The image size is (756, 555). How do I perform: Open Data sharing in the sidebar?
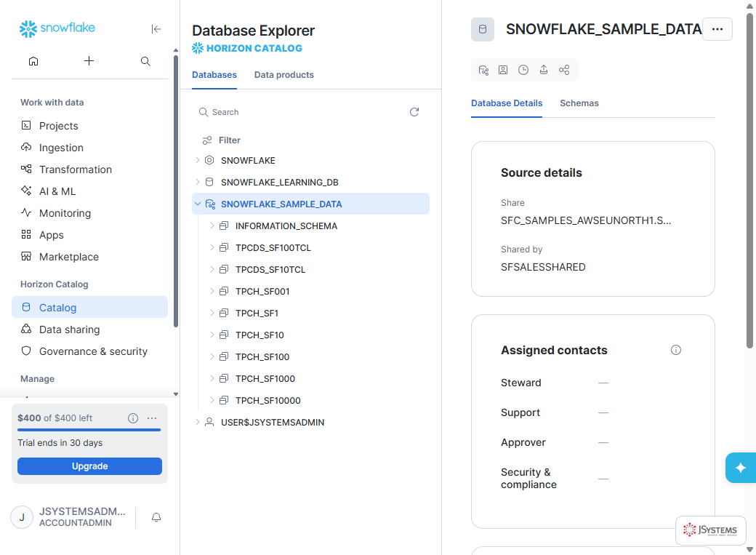[89, 329]
